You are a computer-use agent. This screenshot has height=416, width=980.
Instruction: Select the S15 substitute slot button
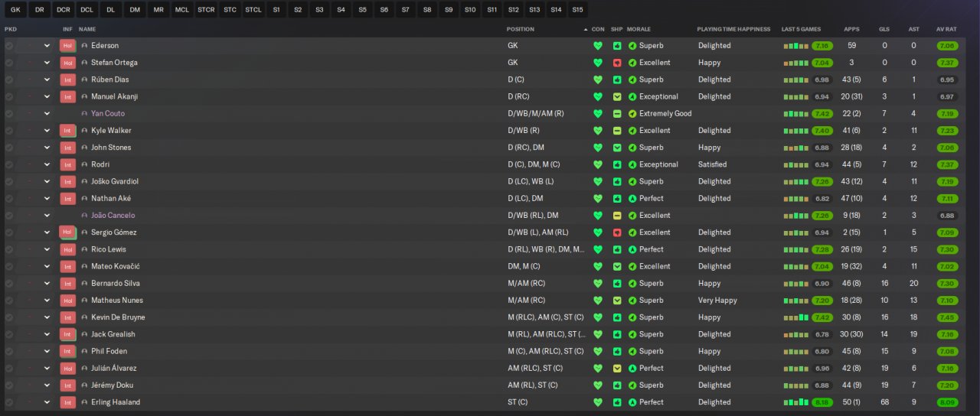(577, 10)
